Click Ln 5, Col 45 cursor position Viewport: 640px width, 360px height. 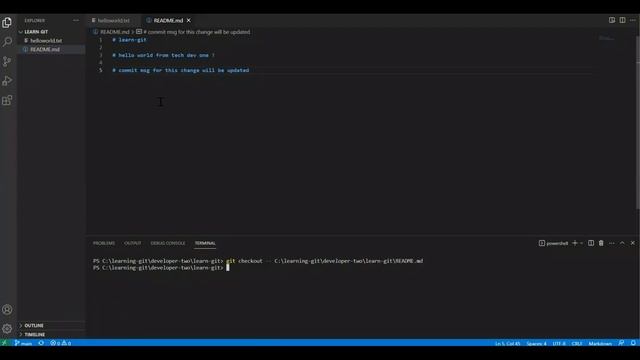click(507, 344)
